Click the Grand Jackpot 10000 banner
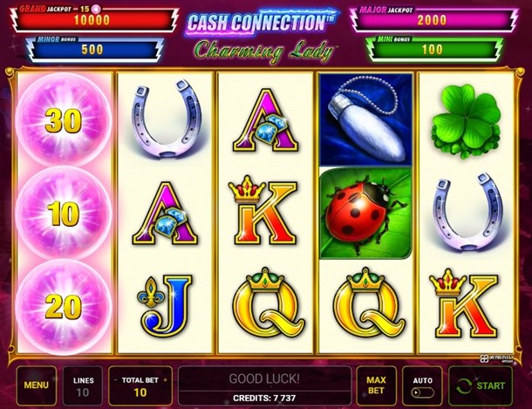The height and width of the screenshot is (409, 532). point(93,17)
